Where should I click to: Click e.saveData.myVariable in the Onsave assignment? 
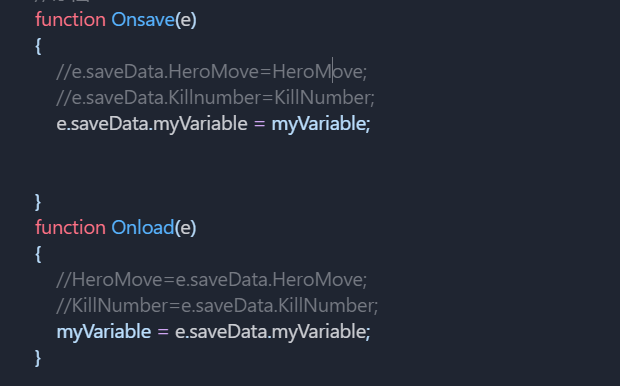point(152,124)
